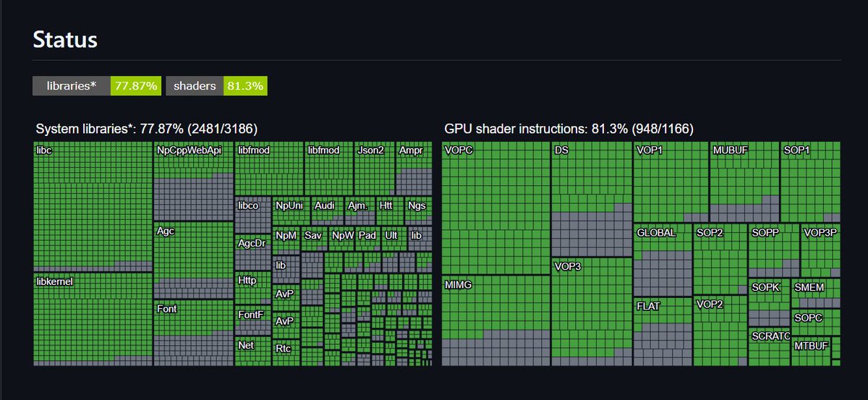Click the Net library block
Image resolution: width=868 pixels, height=400 pixels.
[252, 352]
